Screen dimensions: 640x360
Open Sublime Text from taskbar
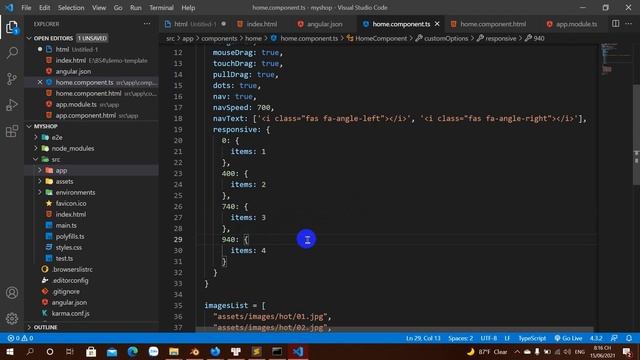pyautogui.click(x=256, y=351)
